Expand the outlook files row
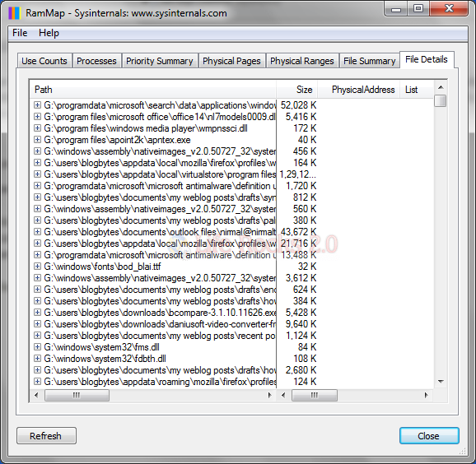 37,232
